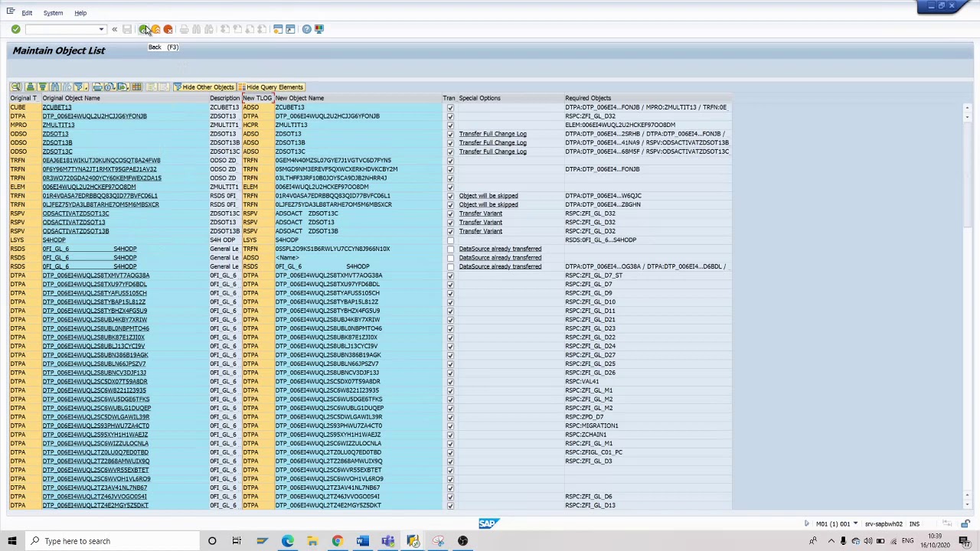The image size is (980, 551).
Task: Click the Hide Other Objects button
Action: tap(204, 87)
